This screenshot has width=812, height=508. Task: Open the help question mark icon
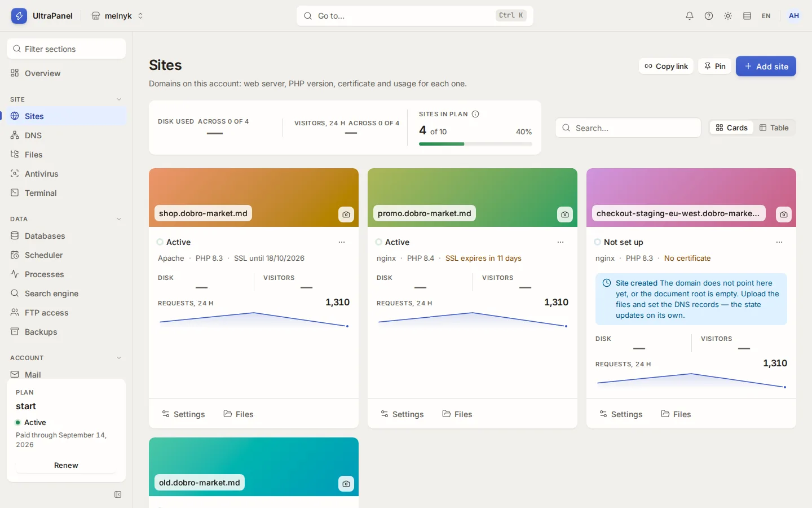(709, 16)
